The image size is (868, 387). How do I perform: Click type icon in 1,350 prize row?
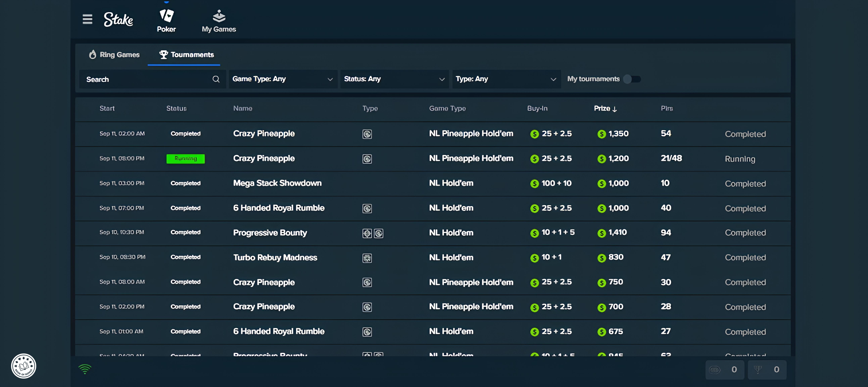[367, 134]
